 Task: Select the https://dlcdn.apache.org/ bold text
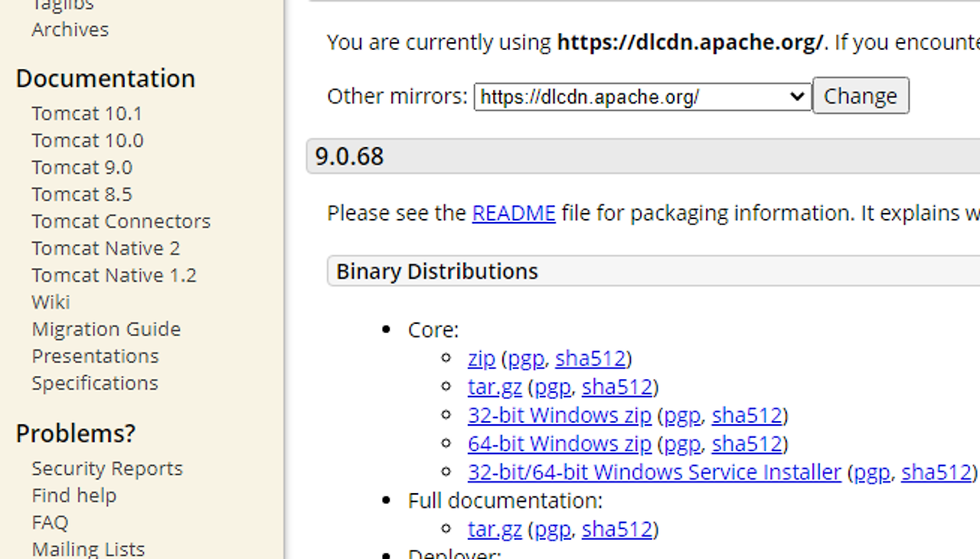tap(691, 42)
